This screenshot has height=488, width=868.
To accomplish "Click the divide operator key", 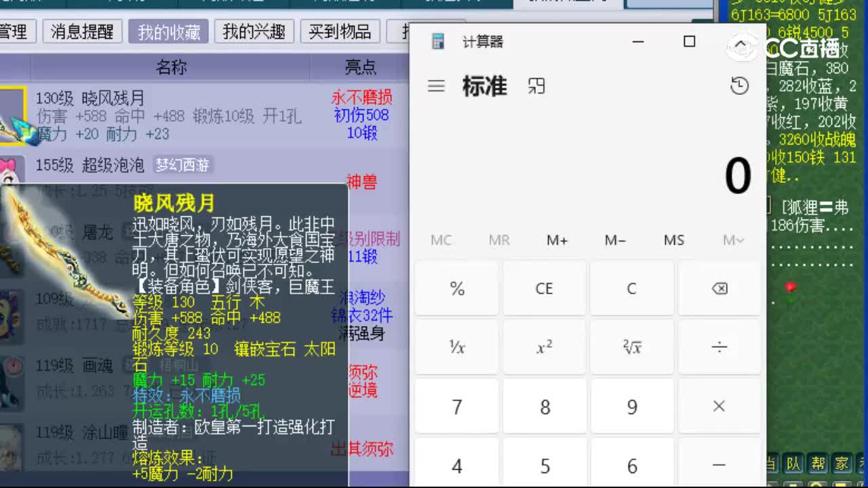I will [719, 348].
